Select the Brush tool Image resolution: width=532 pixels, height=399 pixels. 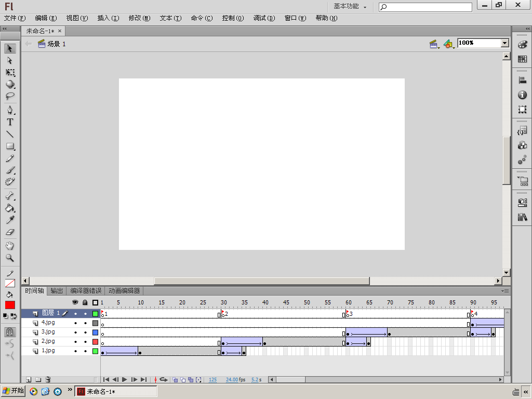pos(10,170)
